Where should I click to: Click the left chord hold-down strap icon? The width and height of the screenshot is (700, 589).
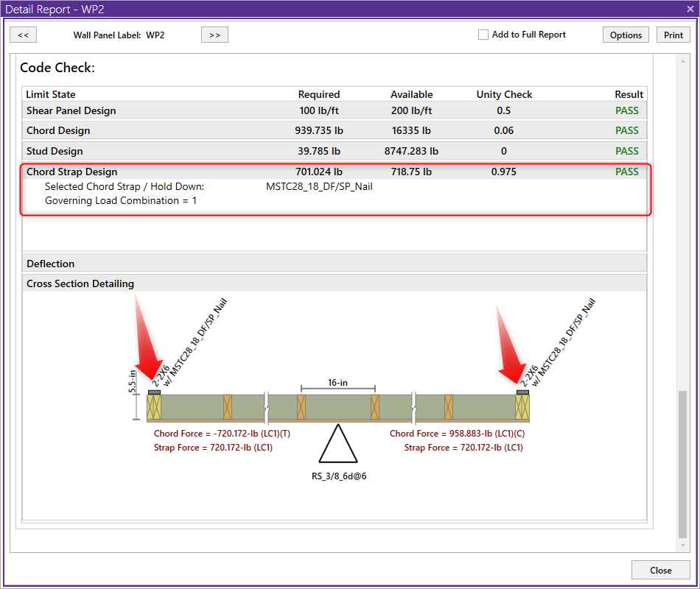click(x=154, y=392)
